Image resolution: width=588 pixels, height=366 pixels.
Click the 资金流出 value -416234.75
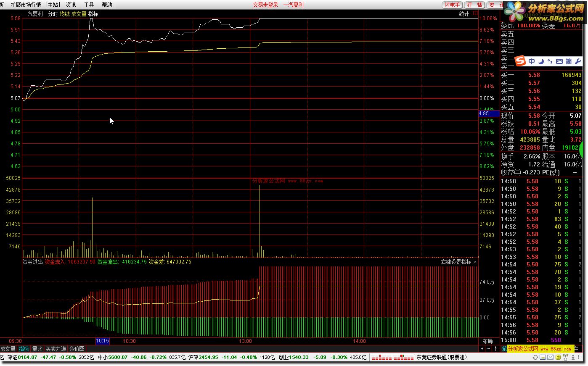133,262
